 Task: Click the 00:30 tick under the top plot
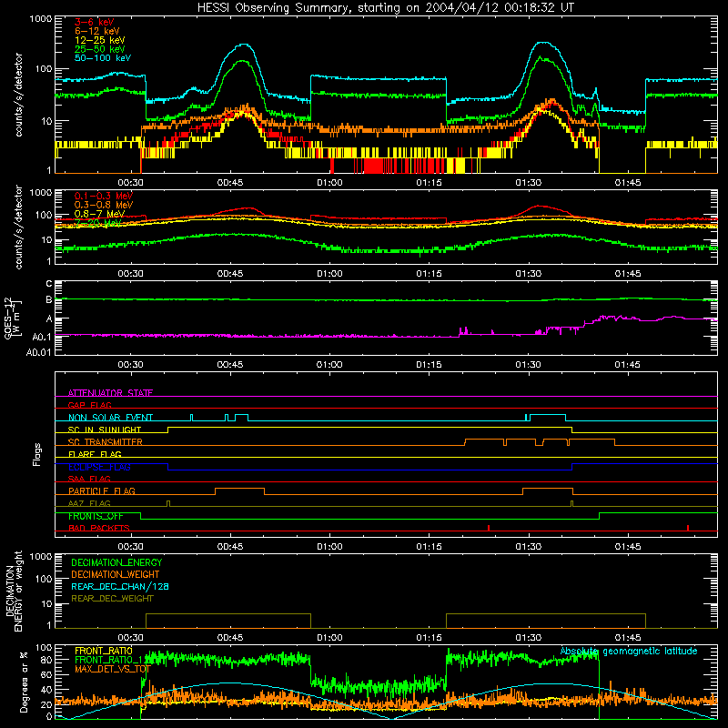pyautogui.click(x=130, y=183)
